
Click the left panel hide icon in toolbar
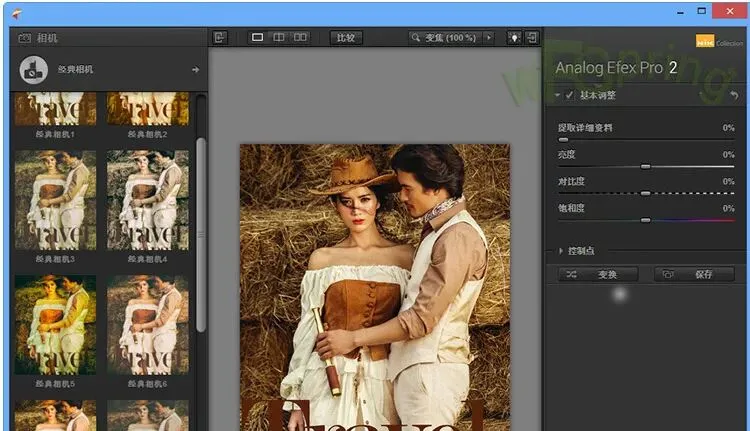click(x=220, y=37)
